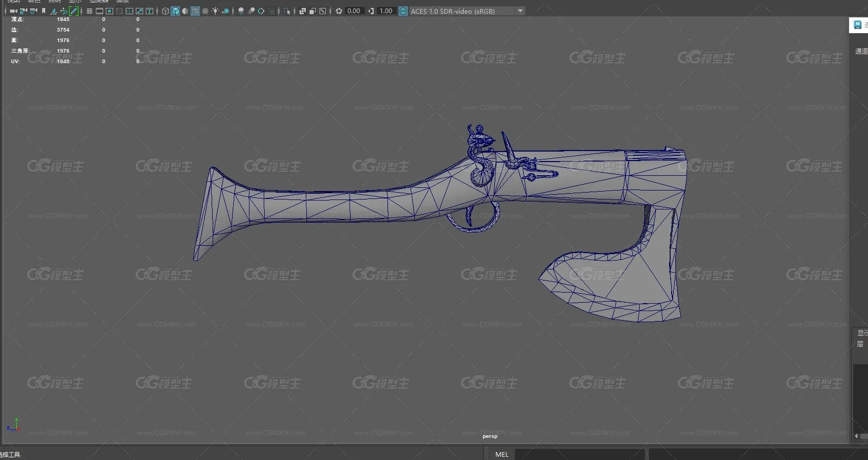Click the image plane icon
This screenshot has width=868, height=460.
[54, 11]
